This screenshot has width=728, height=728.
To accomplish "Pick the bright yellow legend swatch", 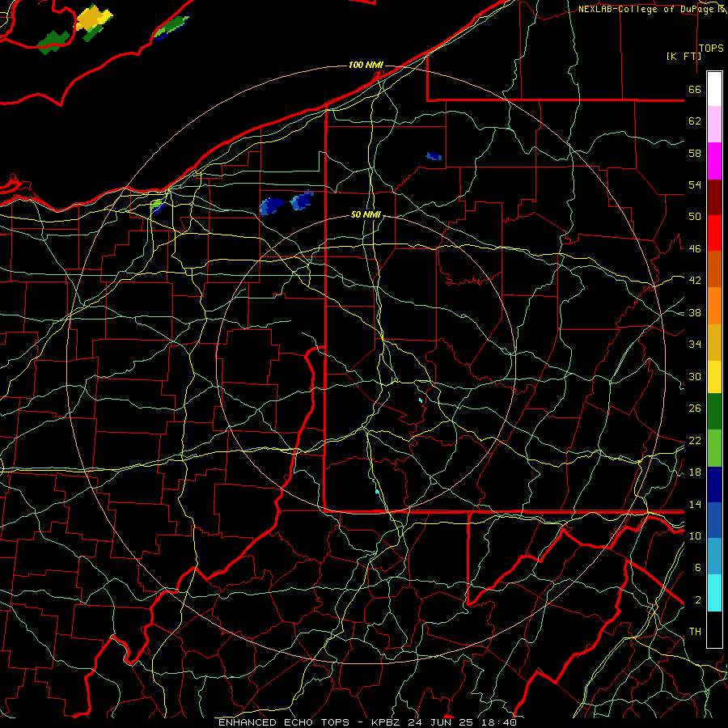I will click(x=714, y=376).
